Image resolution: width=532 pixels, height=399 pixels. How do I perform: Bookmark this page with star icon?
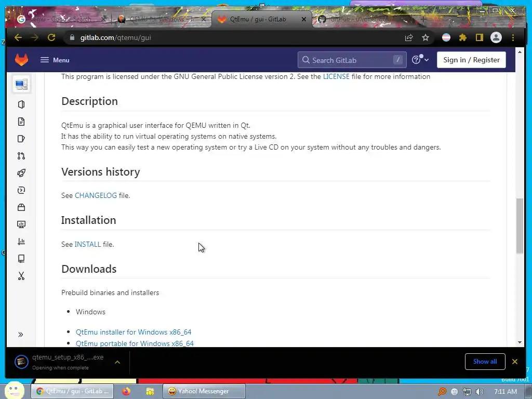click(x=425, y=37)
